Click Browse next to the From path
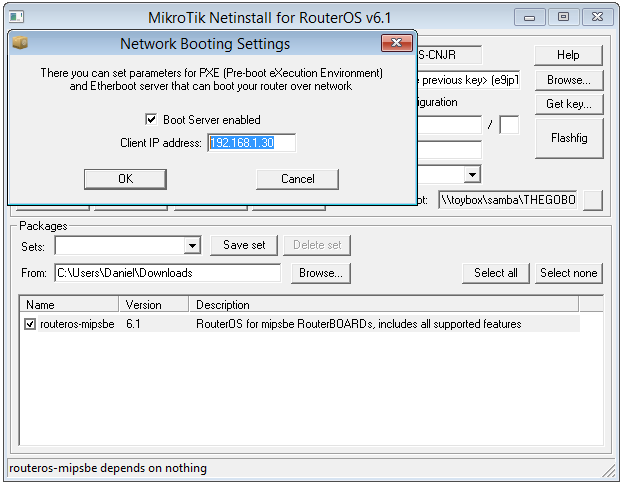Screen dimensions: 621x484 pyautogui.click(x=321, y=273)
